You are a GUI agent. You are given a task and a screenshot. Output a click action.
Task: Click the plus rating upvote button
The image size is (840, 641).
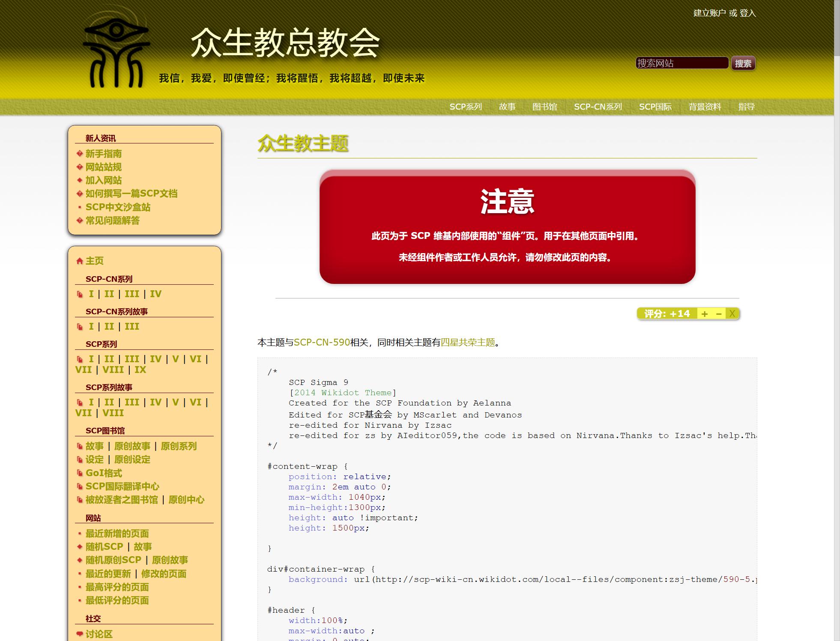tap(704, 314)
